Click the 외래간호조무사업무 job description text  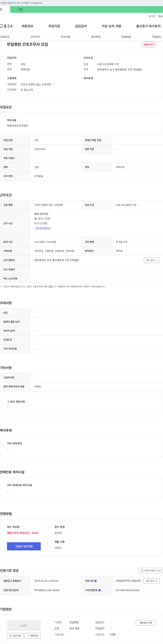click(x=17, y=126)
